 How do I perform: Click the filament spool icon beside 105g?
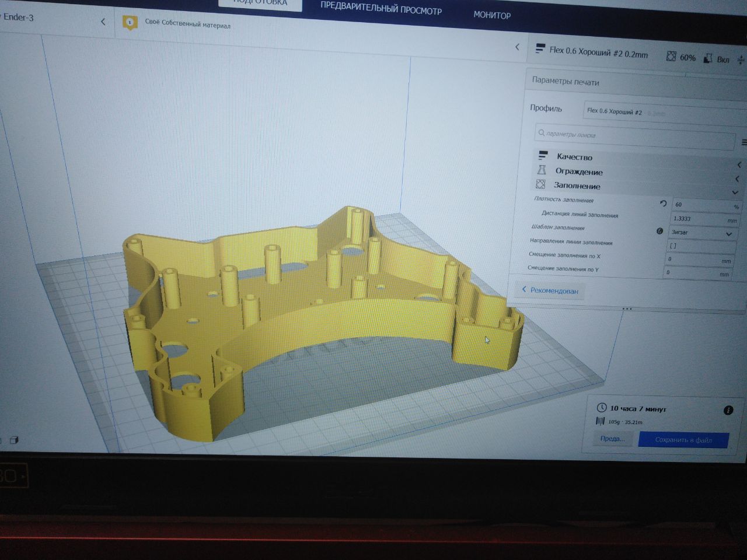click(x=600, y=421)
